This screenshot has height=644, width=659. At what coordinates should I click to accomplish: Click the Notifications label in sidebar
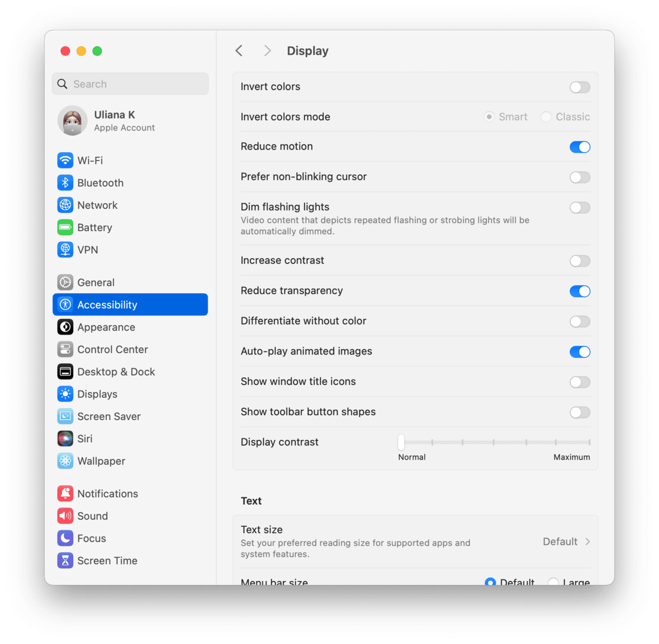point(108,493)
